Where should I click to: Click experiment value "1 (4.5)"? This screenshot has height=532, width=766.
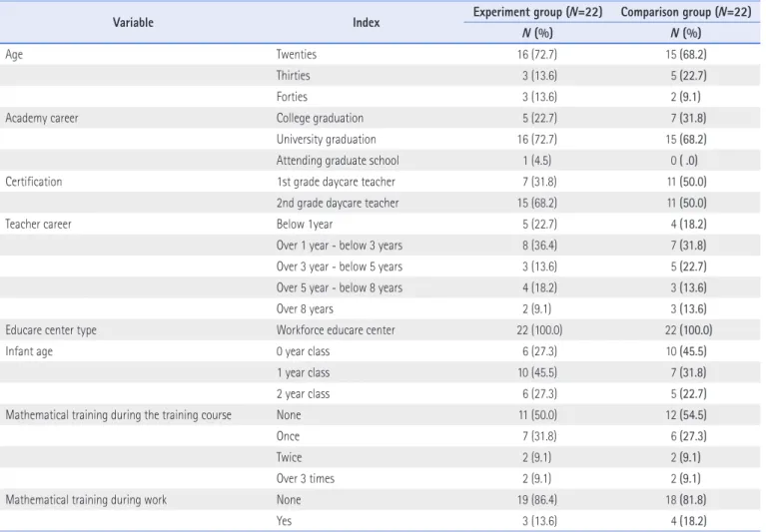coord(537,161)
